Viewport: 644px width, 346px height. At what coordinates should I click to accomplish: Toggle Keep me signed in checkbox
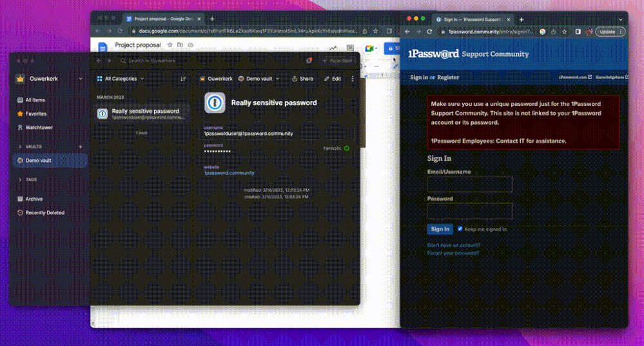pyautogui.click(x=460, y=229)
